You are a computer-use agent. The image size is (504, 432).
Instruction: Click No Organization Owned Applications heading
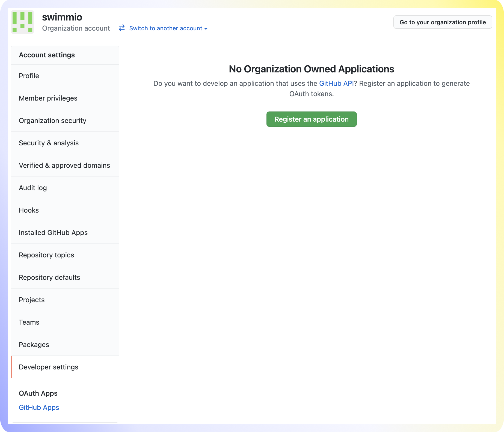click(312, 69)
